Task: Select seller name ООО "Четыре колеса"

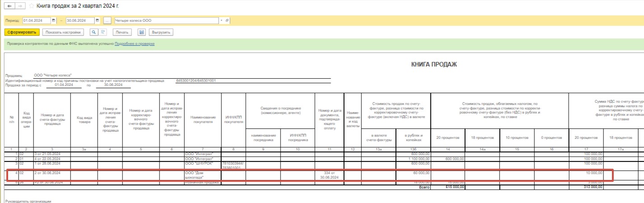Action: (x=53, y=75)
